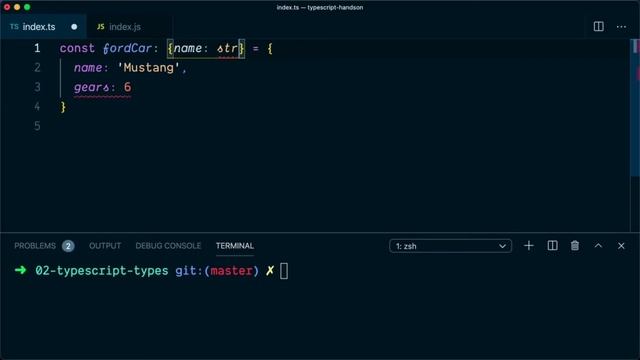Viewport: 640px width, 360px height.
Task: Click the 'Mustang' string value
Action: click(148, 67)
